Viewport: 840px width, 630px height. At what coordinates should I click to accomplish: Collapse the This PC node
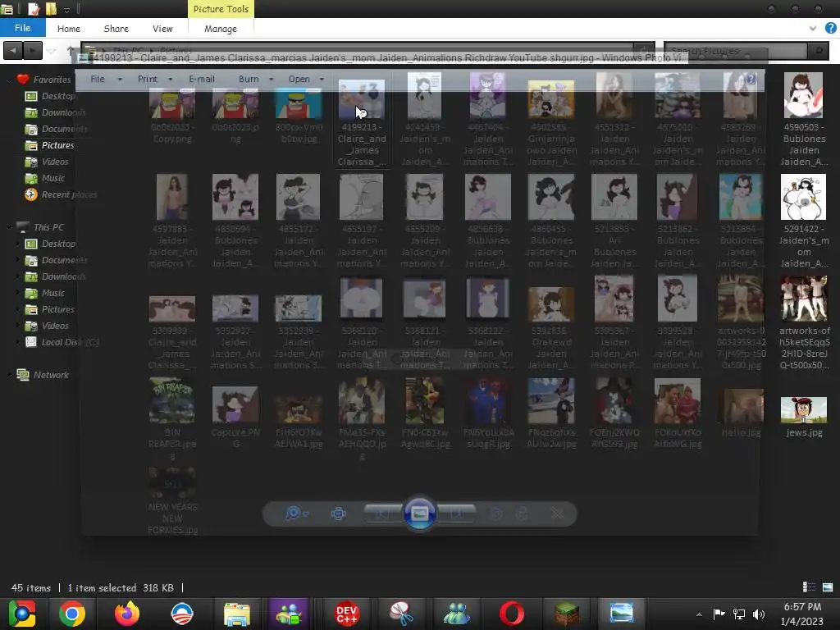pos(8,228)
